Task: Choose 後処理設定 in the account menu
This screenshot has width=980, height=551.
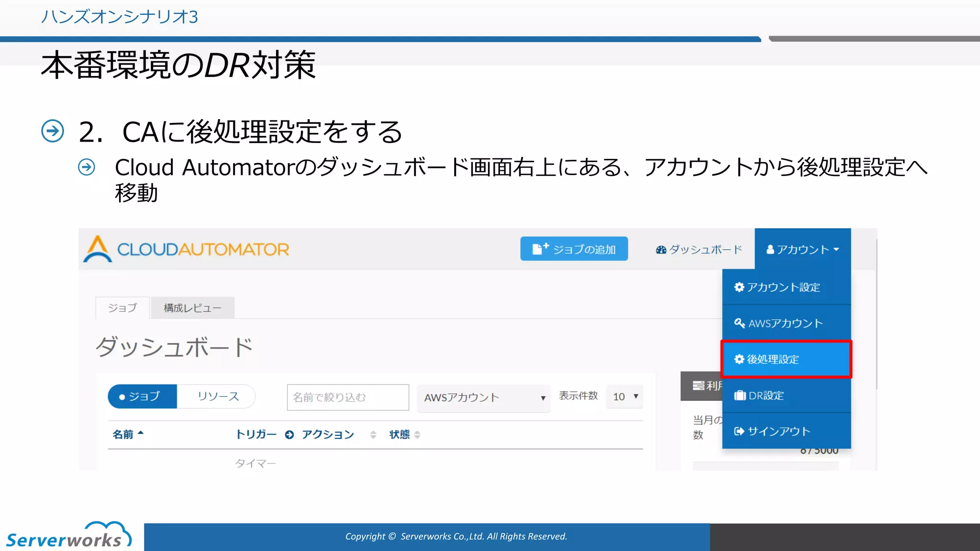Action: click(786, 359)
